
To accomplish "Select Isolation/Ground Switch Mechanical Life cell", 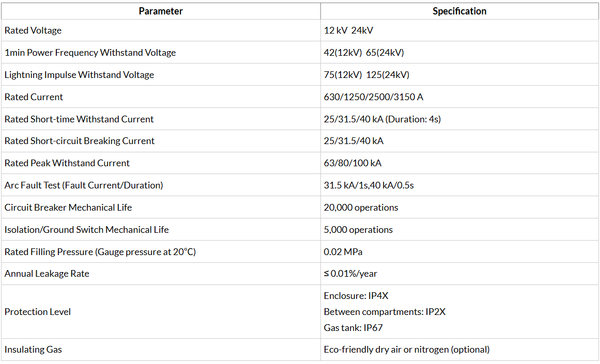I will point(161,229).
